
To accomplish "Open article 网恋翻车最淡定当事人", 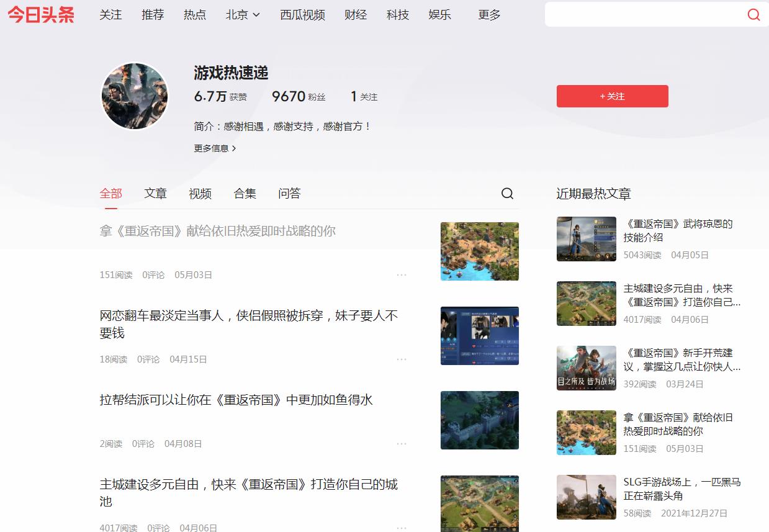I will pos(249,324).
